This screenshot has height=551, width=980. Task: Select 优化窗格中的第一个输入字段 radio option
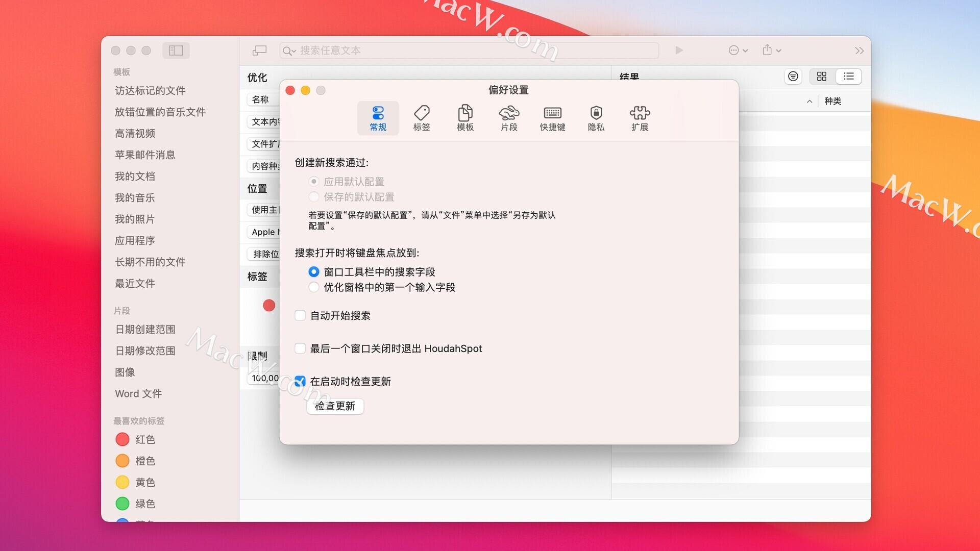click(x=314, y=287)
